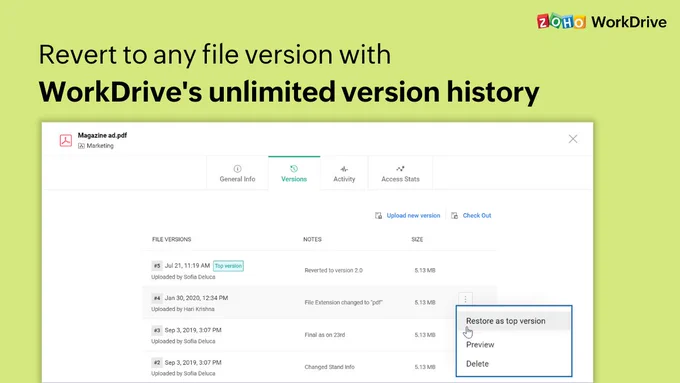Viewport: 680px width, 383px height.
Task: Click the note 'File Extension changed to pdf'
Action: pos(343,302)
